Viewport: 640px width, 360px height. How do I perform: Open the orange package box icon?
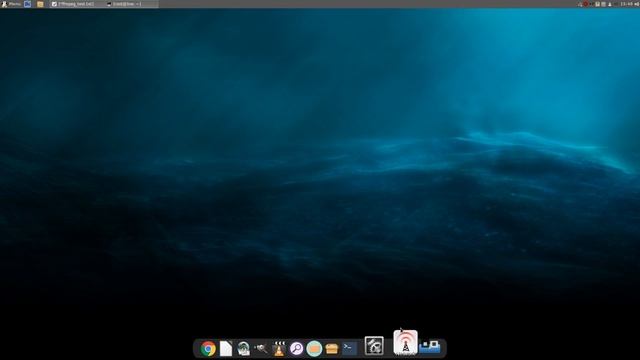pyautogui.click(x=332, y=349)
